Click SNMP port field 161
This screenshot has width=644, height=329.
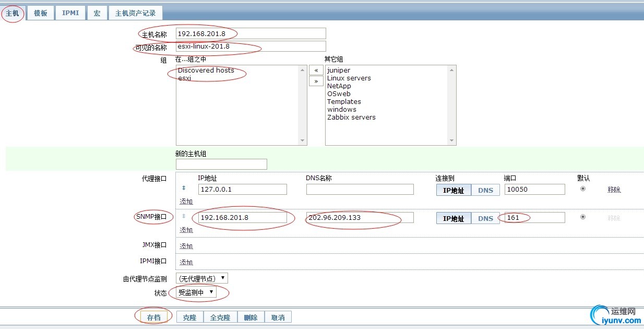pos(534,217)
